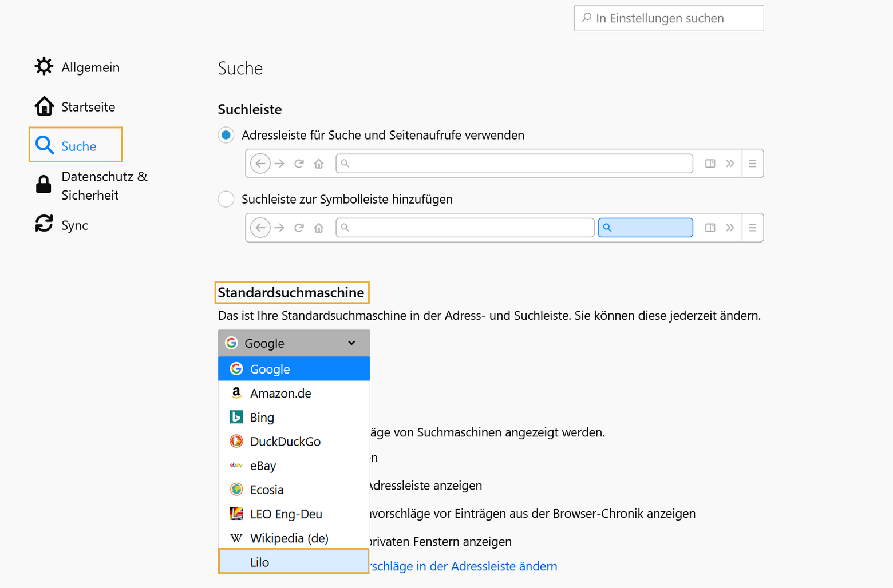Click the Bing logo icon in list
The height and width of the screenshot is (588, 893).
[x=236, y=417]
